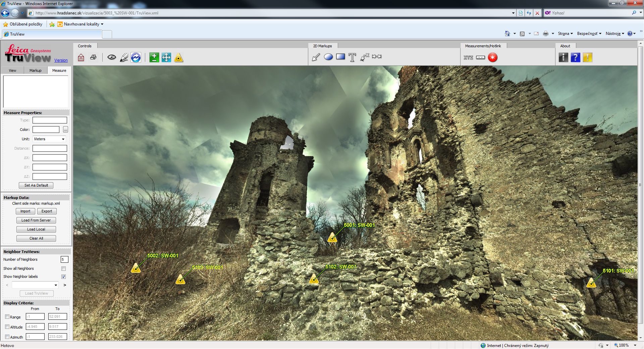The width and height of the screenshot is (644, 349).
Task: Click the delete markup arrow-X icon
Action: click(x=364, y=57)
